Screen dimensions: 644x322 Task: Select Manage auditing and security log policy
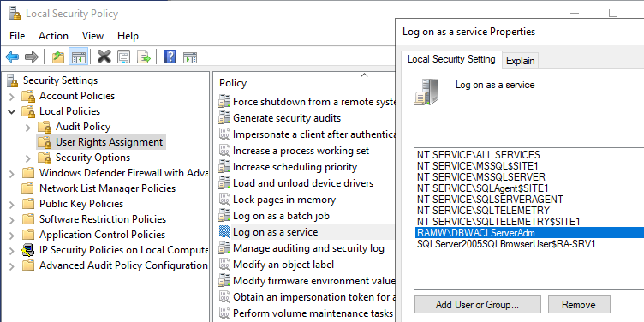(308, 248)
